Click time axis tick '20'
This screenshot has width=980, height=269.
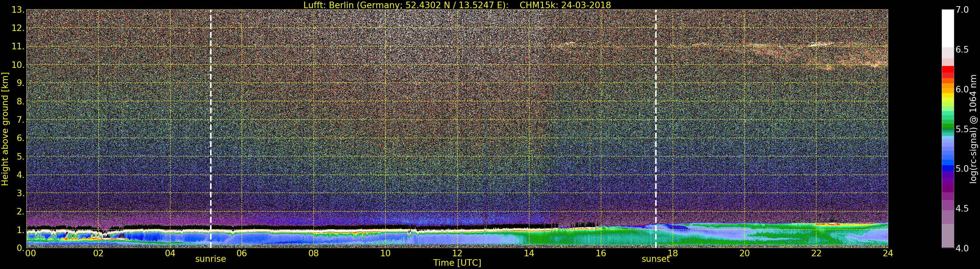coord(744,253)
